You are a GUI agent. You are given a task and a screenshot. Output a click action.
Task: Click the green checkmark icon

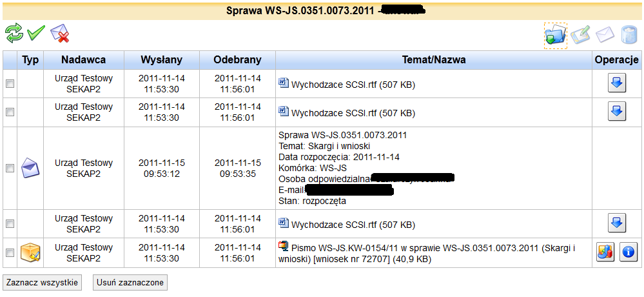click(x=36, y=34)
